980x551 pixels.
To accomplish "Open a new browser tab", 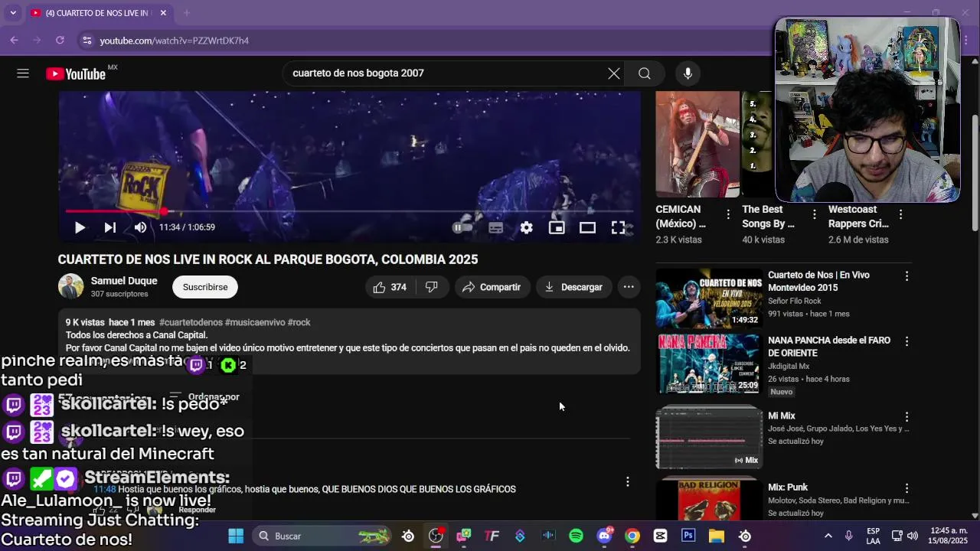I will point(186,13).
